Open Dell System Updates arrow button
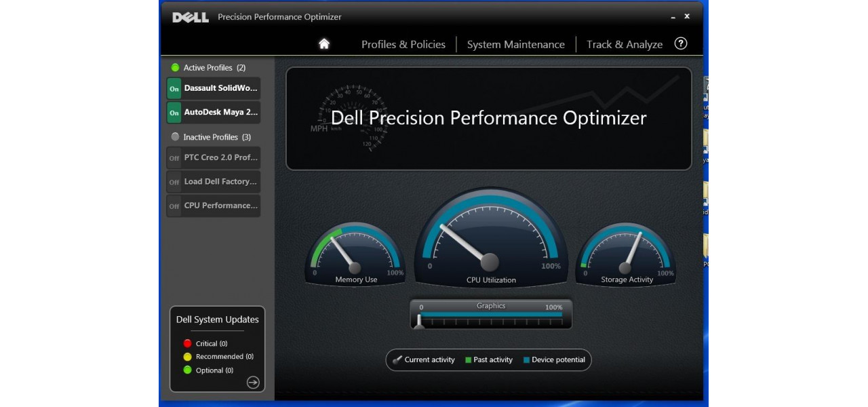868x407 pixels. (253, 383)
